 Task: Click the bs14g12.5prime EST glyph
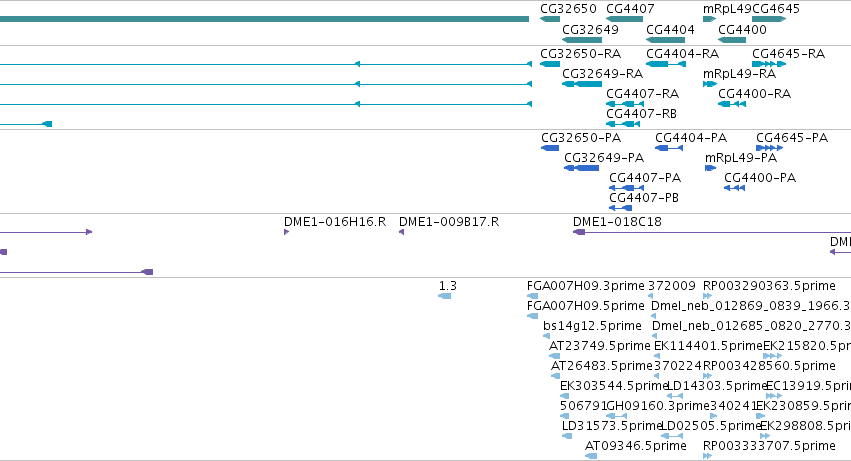[x=547, y=337]
